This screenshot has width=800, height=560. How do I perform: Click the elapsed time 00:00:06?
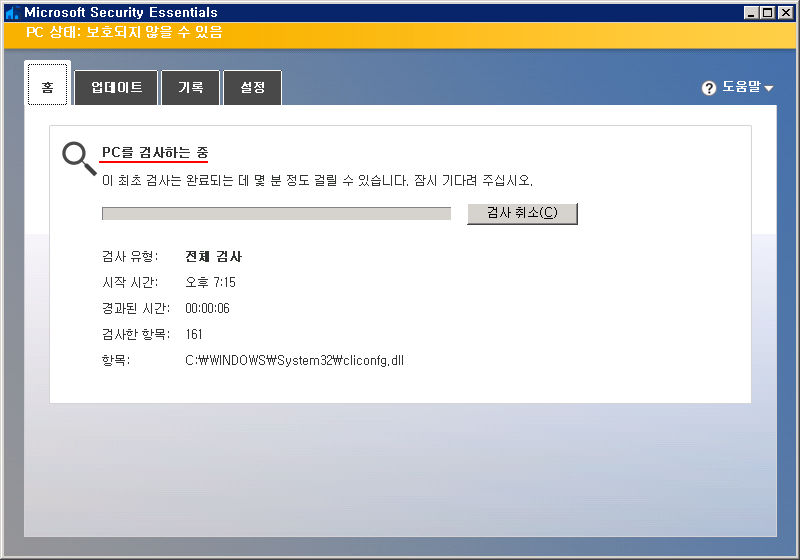(207, 309)
